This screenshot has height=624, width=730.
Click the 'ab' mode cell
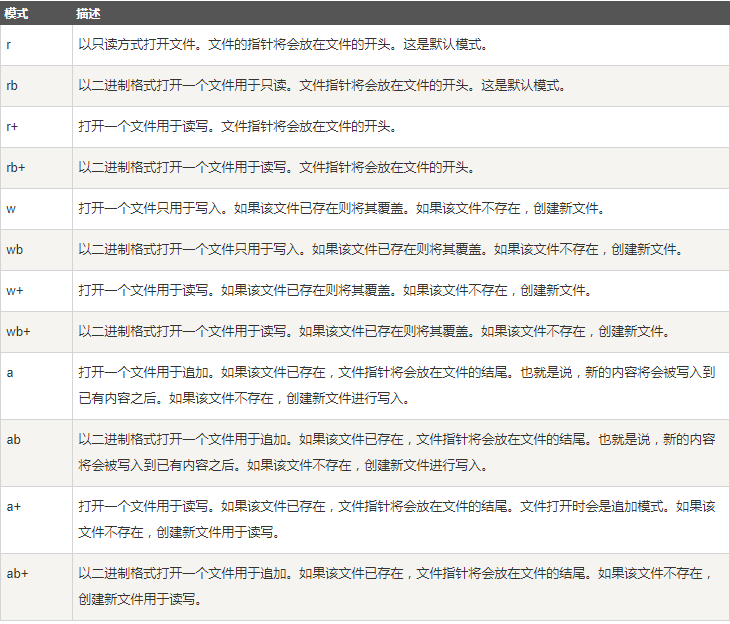(x=13, y=440)
